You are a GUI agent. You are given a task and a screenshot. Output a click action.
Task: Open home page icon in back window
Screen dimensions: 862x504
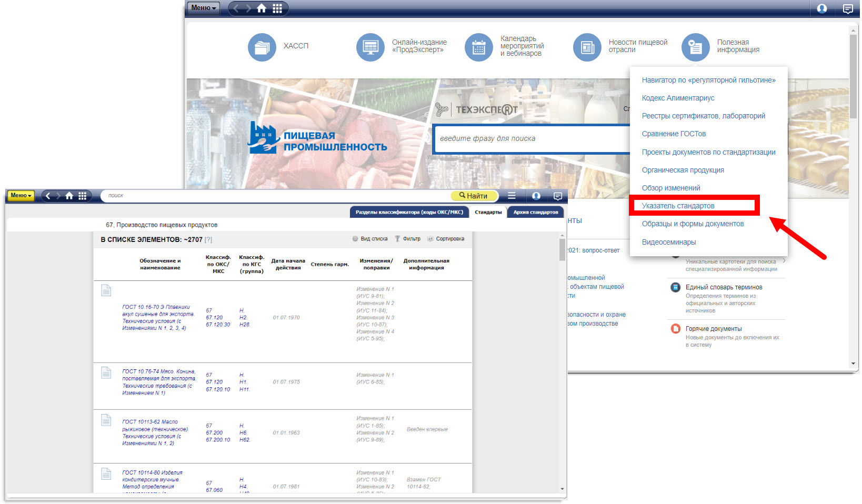coord(262,8)
